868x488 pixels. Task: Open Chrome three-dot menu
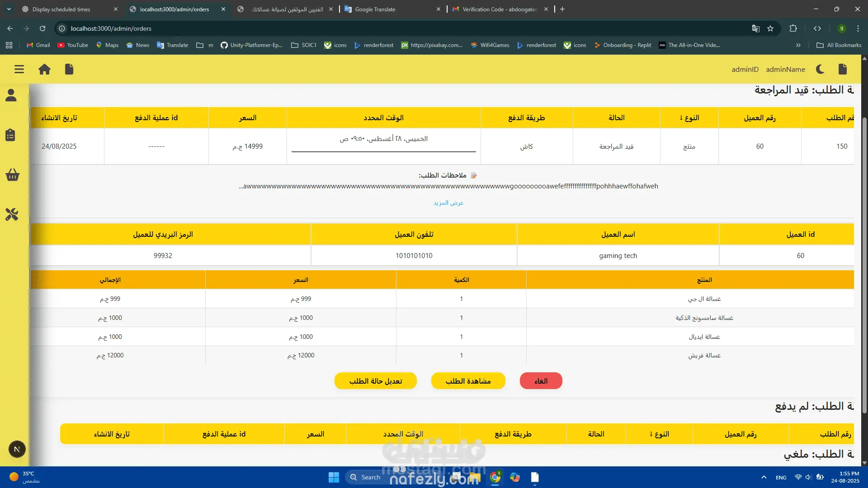858,28
